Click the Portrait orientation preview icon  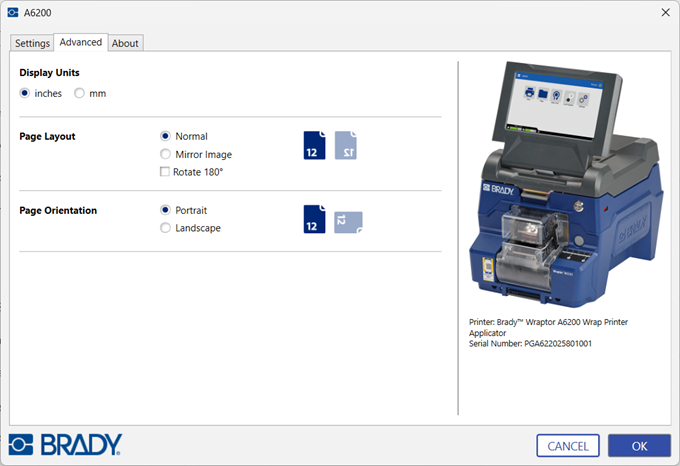(x=314, y=219)
